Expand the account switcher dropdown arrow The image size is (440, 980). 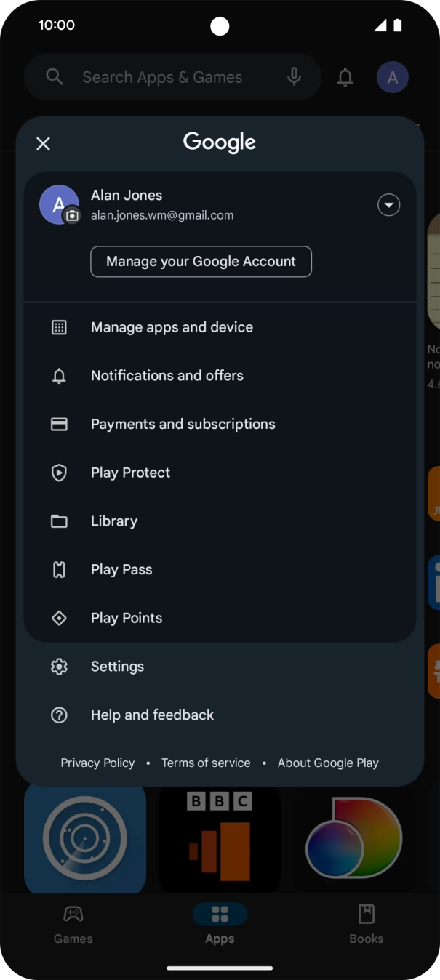click(389, 206)
